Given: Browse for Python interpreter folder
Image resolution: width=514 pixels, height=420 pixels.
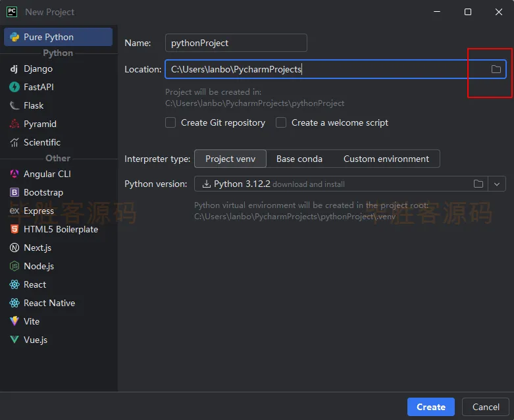Looking at the screenshot, I should point(478,184).
